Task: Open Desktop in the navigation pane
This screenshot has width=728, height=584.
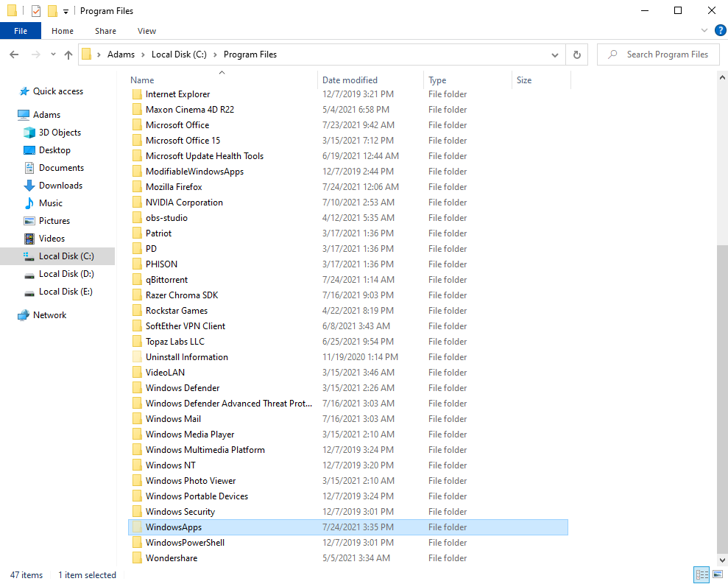Action: pos(54,150)
